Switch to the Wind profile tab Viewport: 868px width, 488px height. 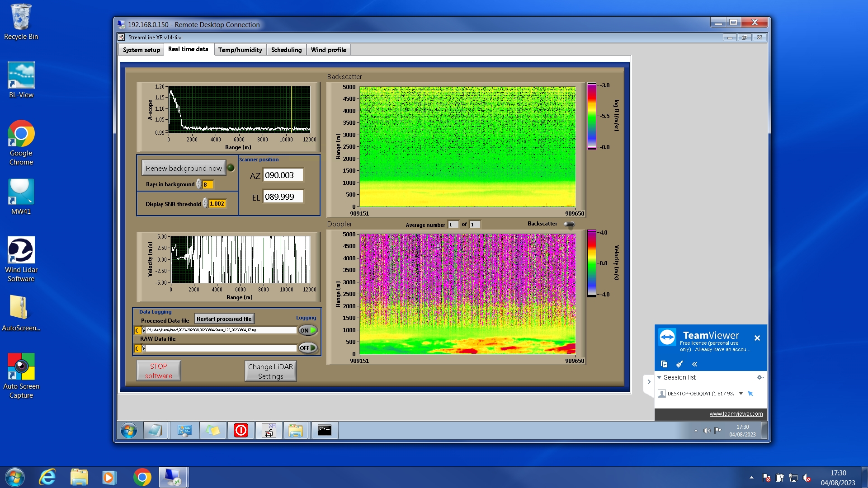click(x=328, y=50)
